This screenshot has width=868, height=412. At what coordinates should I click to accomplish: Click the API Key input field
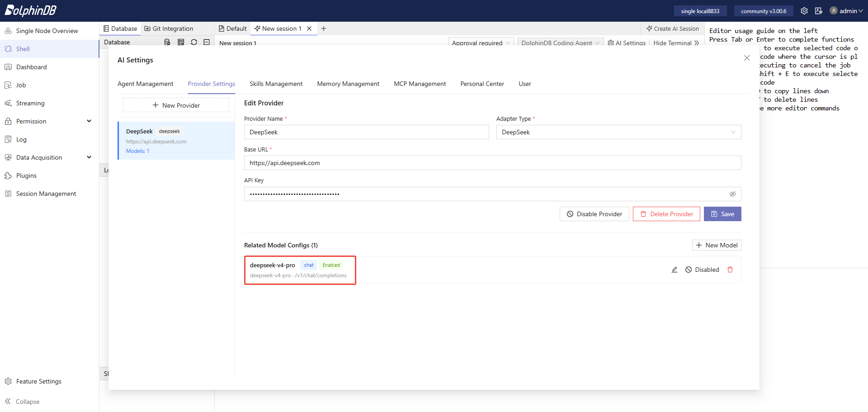(x=493, y=194)
